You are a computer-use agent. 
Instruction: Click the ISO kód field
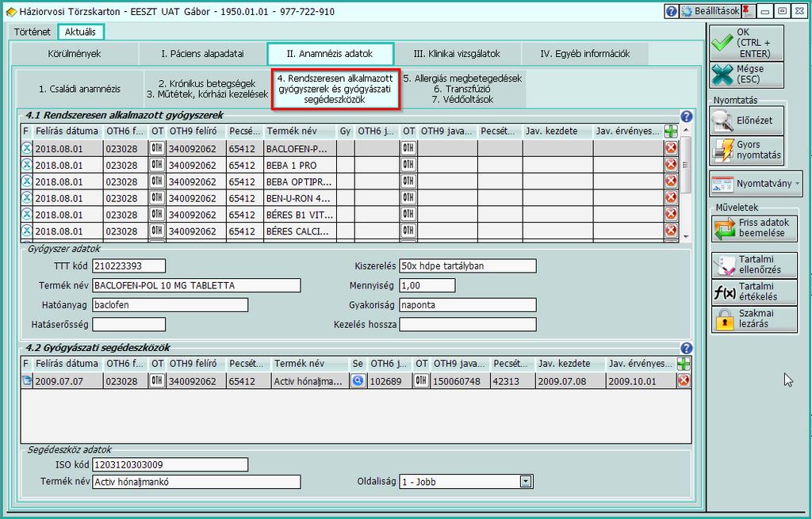[x=170, y=464]
